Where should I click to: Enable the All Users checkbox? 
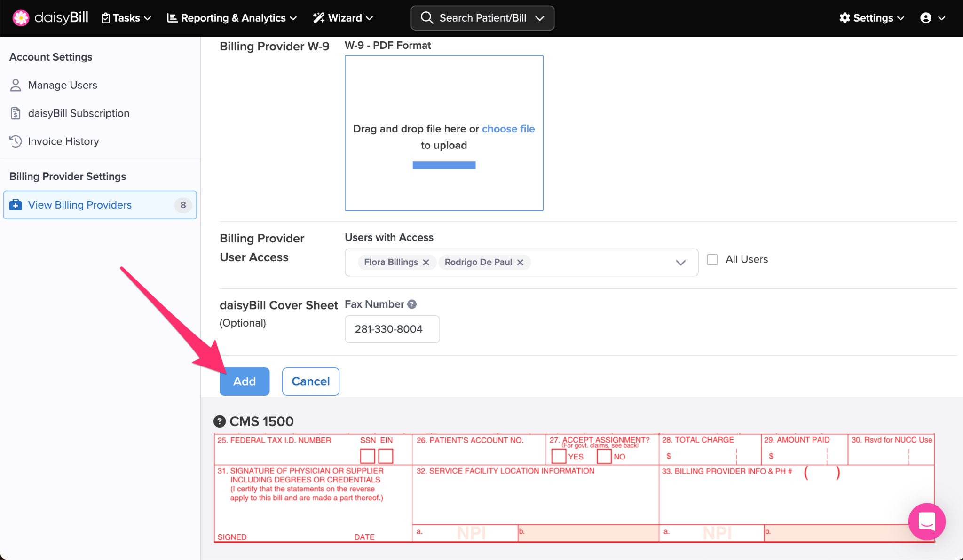[x=712, y=259]
